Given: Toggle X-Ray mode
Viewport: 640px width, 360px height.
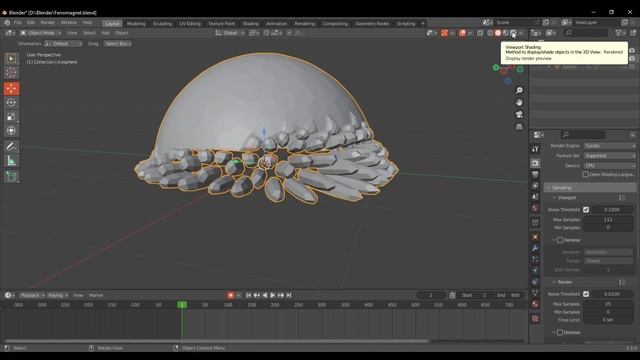Looking at the screenshot, I should point(480,33).
